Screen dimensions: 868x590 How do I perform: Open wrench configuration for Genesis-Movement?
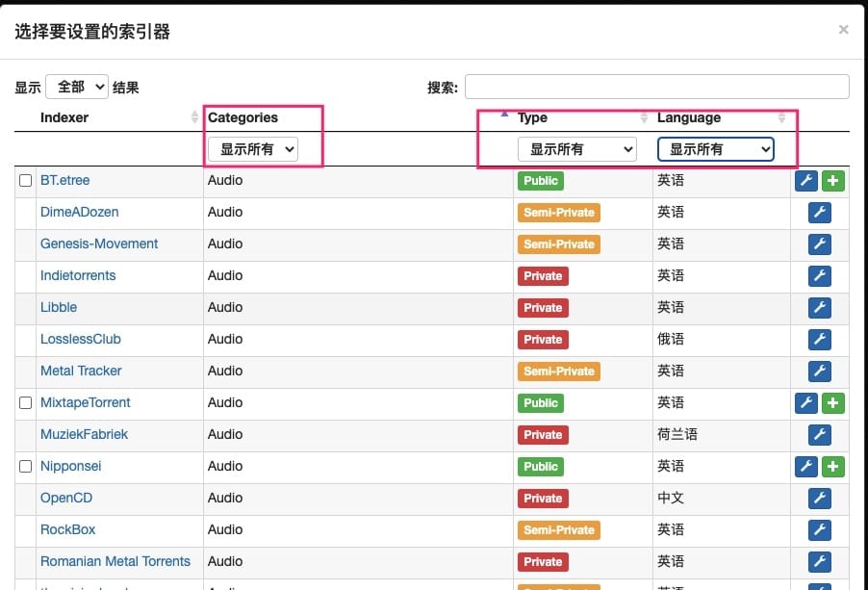click(819, 244)
